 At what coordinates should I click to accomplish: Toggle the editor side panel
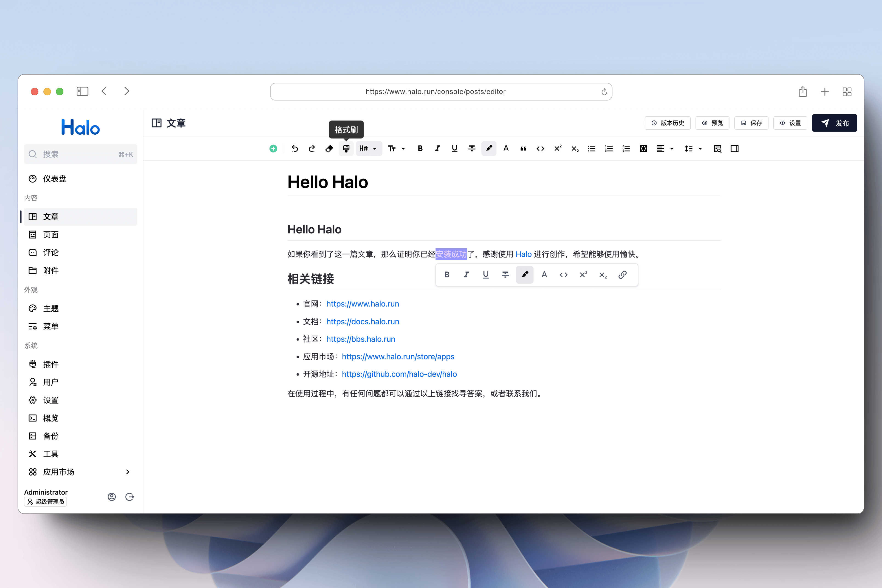point(735,149)
